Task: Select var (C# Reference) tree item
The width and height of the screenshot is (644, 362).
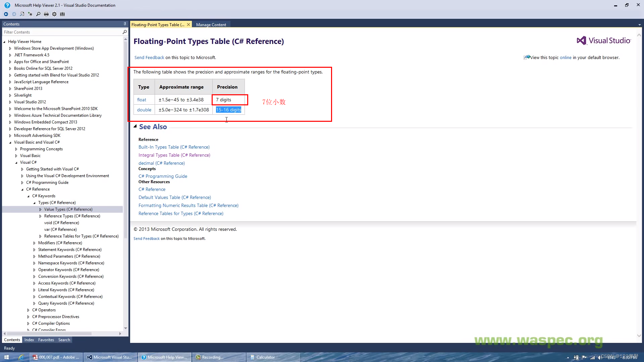Action: (x=60, y=229)
